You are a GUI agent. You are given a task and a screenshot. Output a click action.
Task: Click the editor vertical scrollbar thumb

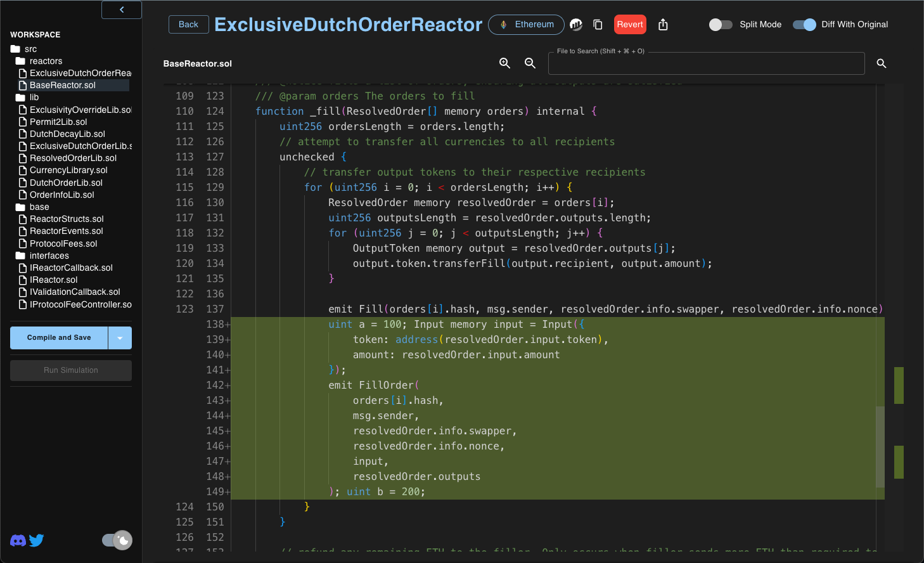click(x=880, y=447)
